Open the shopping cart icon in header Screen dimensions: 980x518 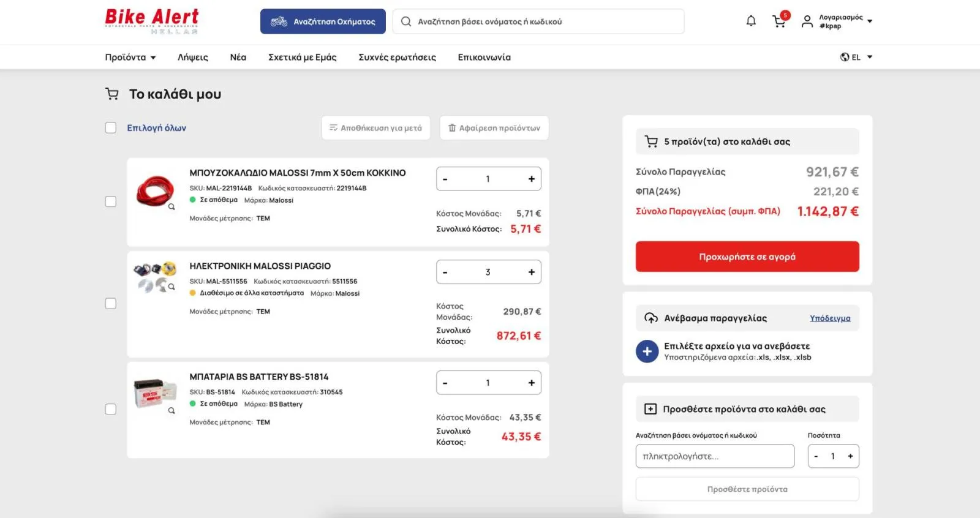(x=779, y=21)
